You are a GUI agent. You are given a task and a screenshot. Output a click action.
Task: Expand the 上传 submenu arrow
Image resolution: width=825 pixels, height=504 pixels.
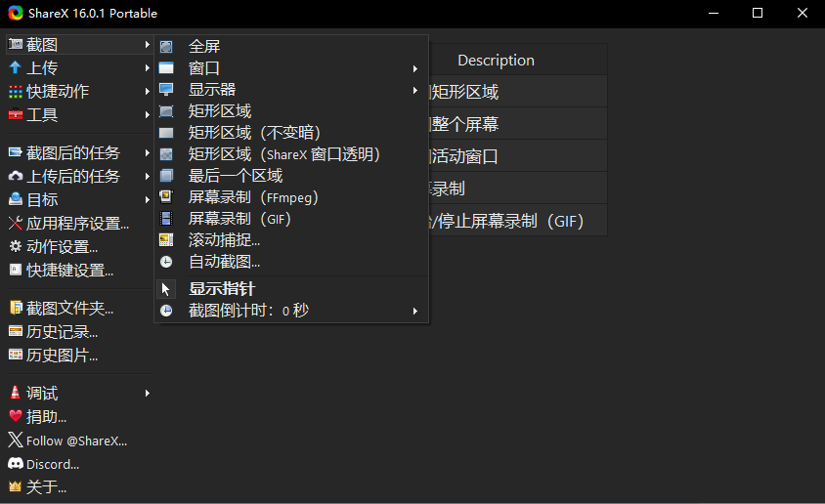tap(148, 67)
